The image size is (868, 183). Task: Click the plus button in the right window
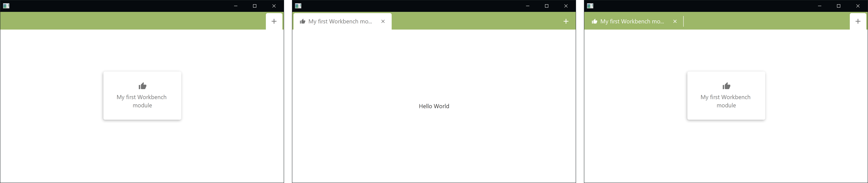(x=858, y=21)
